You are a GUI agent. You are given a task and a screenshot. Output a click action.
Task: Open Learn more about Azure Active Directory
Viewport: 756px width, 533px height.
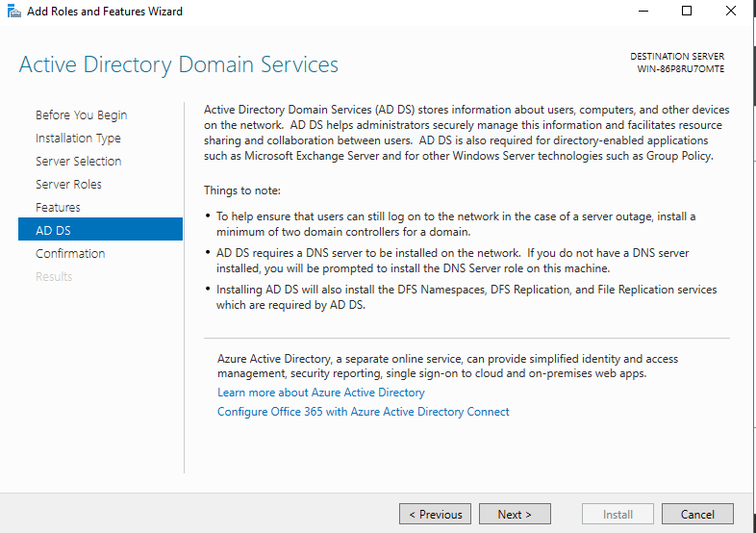(320, 393)
